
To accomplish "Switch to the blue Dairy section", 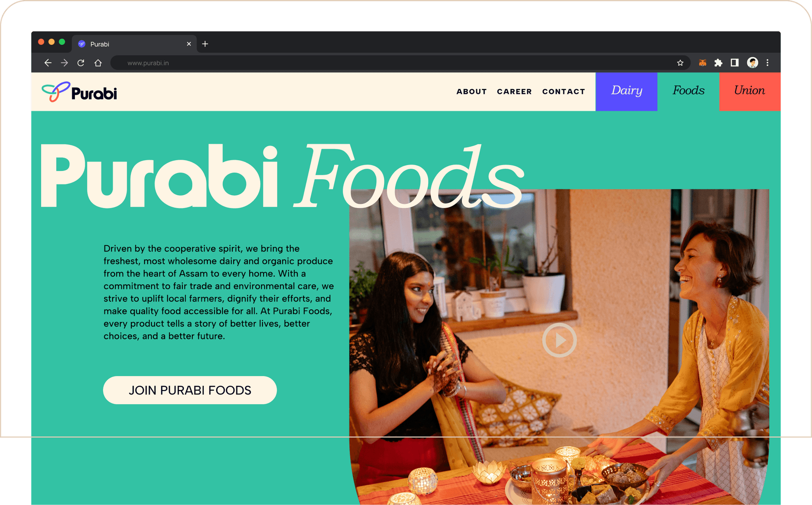I will coord(626,92).
